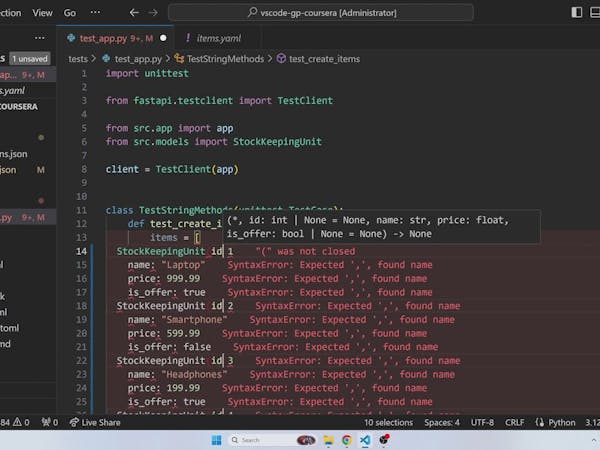The width and height of the screenshot is (600, 450).
Task: Select the .py file marked 9+, M in explorer tree
Action: coord(27,218)
